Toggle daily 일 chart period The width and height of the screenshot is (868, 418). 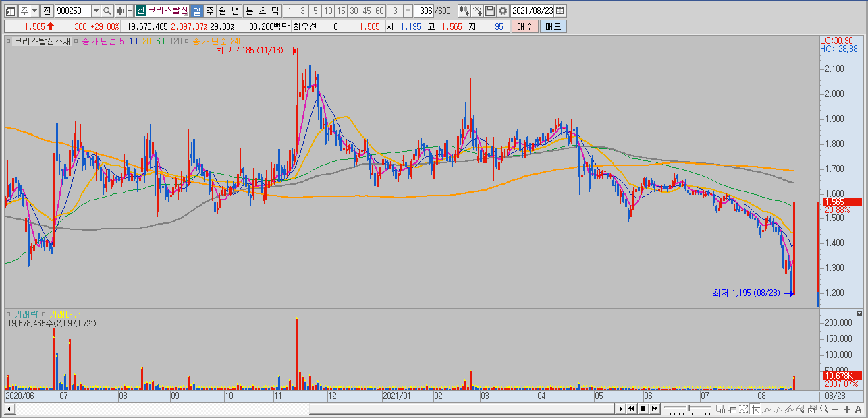pyautogui.click(x=198, y=11)
